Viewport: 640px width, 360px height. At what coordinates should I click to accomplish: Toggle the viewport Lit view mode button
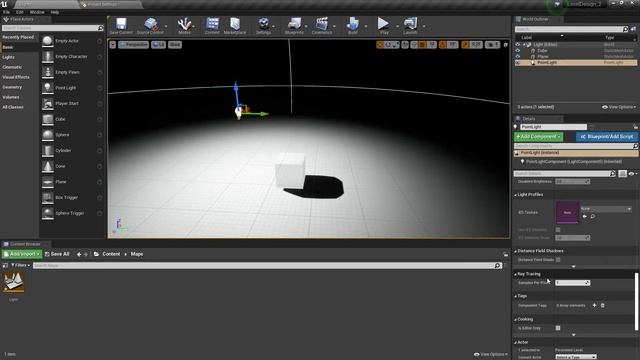point(158,45)
